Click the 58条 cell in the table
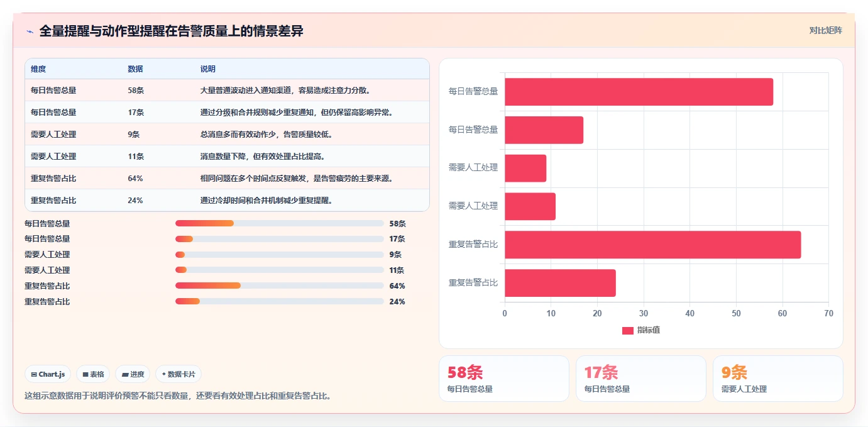This screenshot has height=427, width=868. [x=136, y=91]
